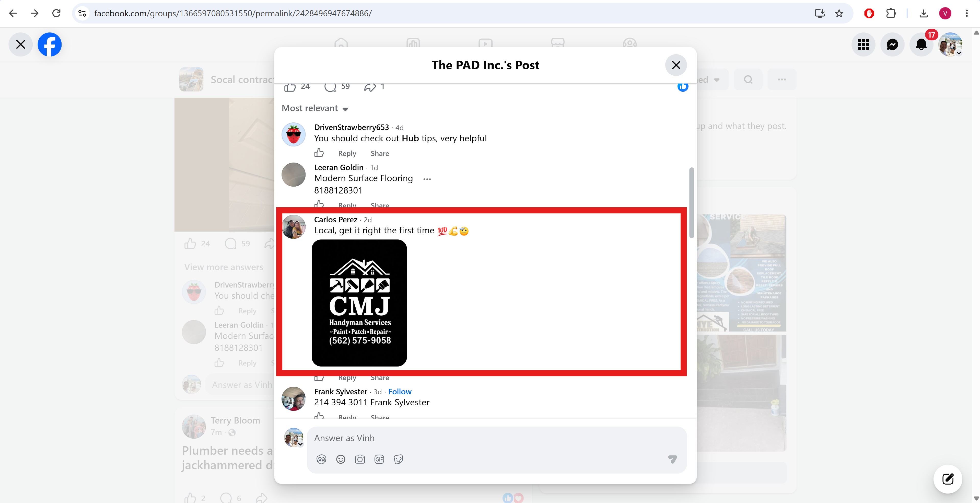Go forward in browser history
This screenshot has width=980, height=503.
[35, 13]
